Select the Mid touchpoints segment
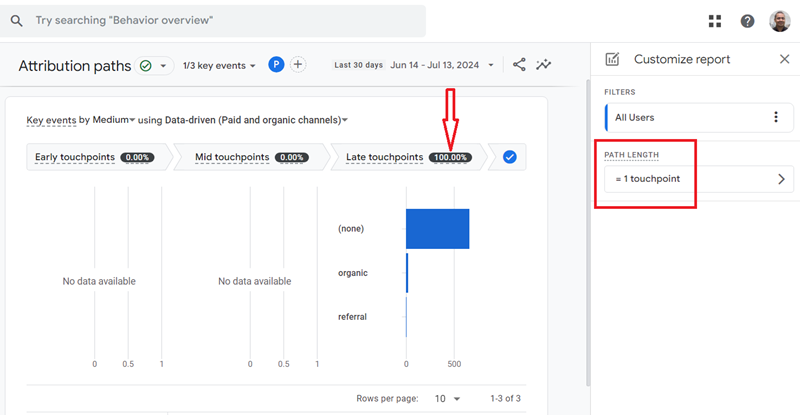The width and height of the screenshot is (800, 415). tap(252, 157)
